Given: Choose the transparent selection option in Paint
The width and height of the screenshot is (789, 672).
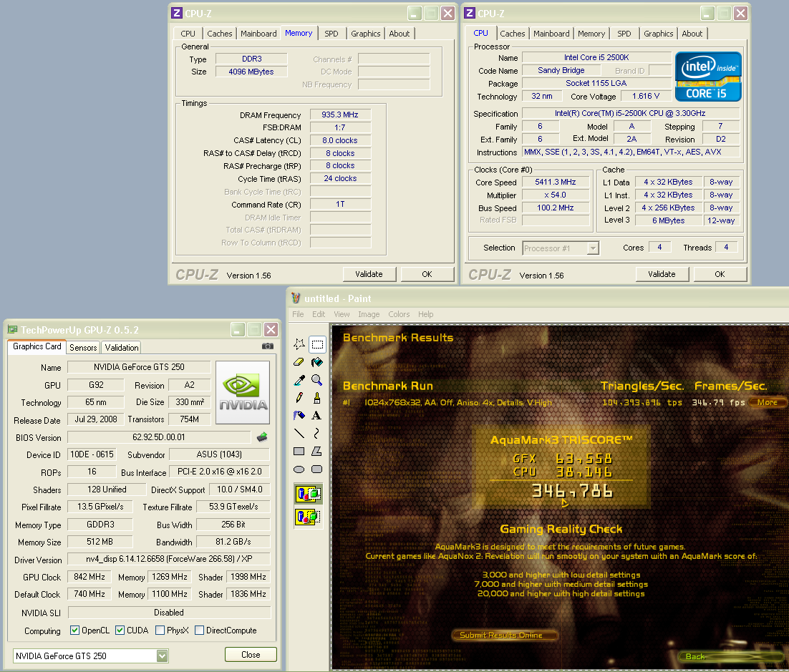Looking at the screenshot, I should coord(308,517).
